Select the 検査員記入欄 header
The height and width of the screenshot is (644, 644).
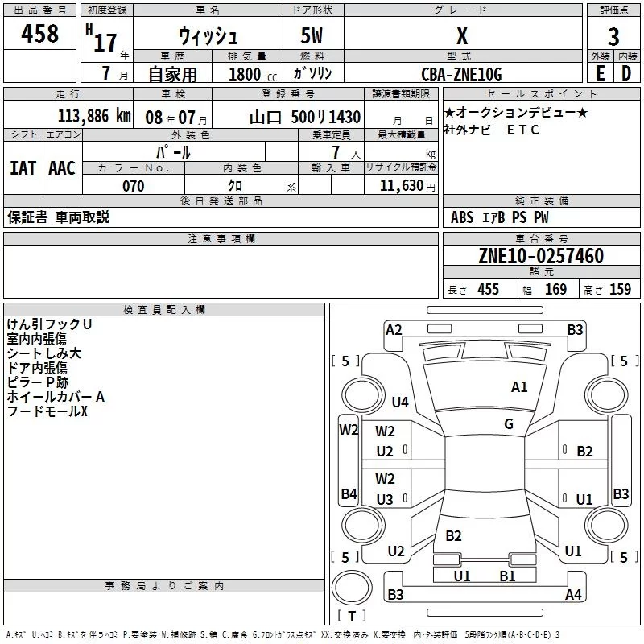click(x=164, y=310)
